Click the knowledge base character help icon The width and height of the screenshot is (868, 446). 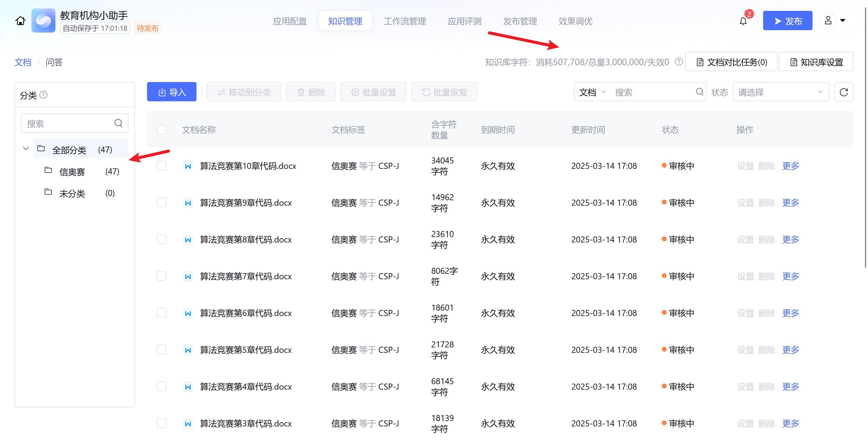point(679,62)
